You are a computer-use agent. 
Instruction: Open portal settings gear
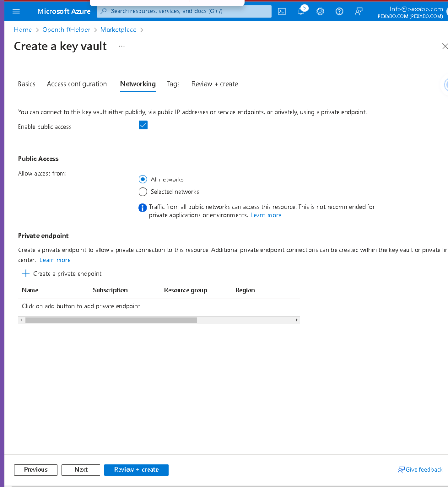click(320, 11)
